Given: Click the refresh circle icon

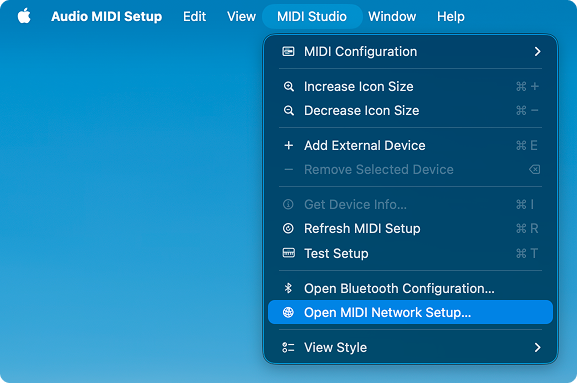Looking at the screenshot, I should click(x=288, y=228).
